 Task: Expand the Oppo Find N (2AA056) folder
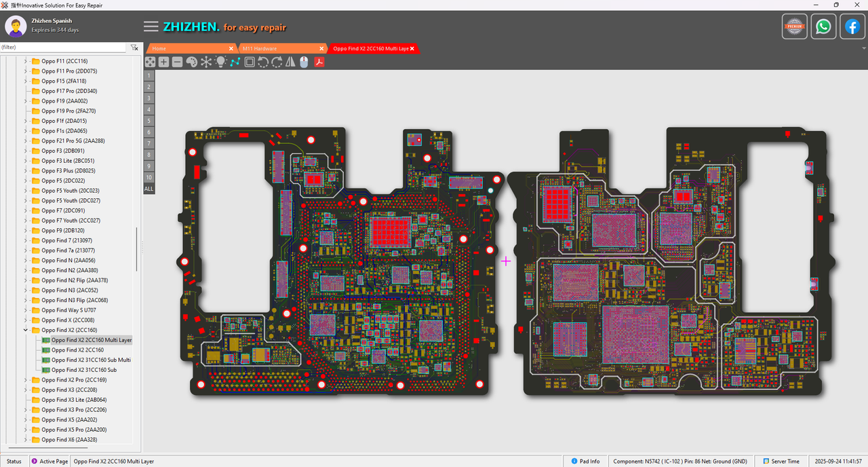click(26, 260)
